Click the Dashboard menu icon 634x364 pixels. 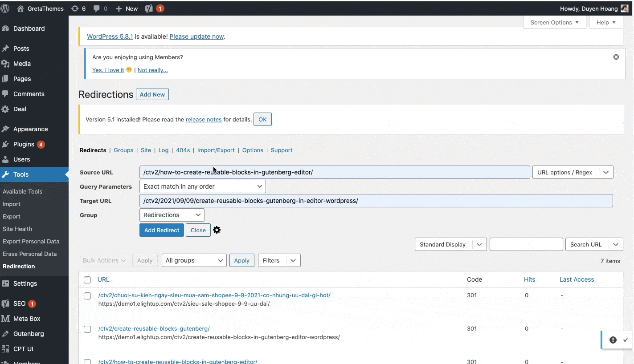point(6,28)
